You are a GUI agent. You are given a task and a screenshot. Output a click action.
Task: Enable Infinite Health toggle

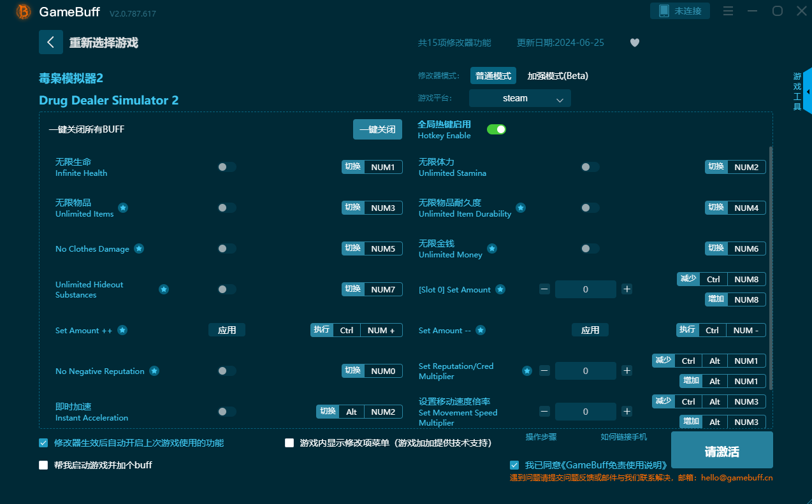(x=227, y=167)
